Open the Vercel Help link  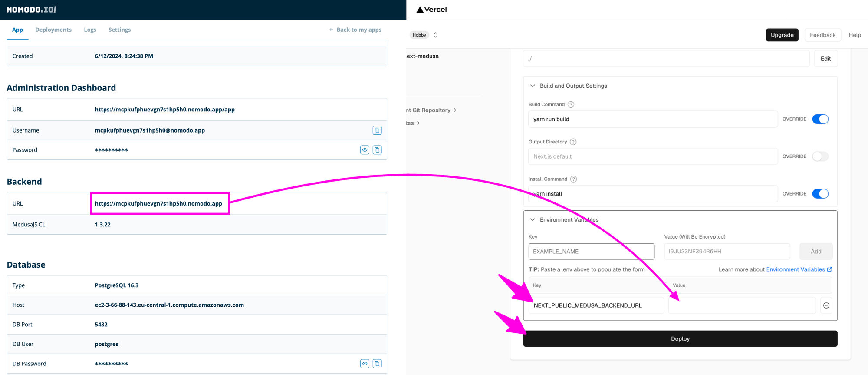tap(855, 35)
